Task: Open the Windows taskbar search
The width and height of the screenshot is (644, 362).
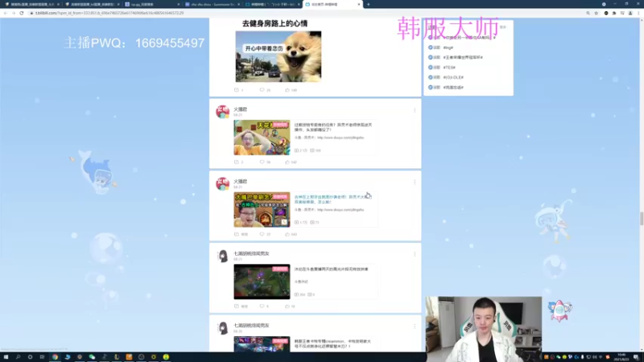Action: click(18, 357)
